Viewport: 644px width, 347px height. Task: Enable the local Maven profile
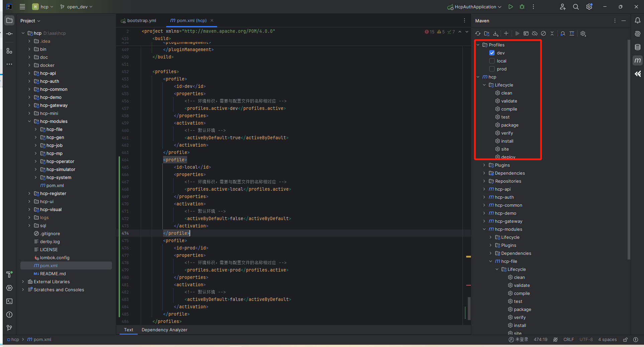[x=492, y=61]
